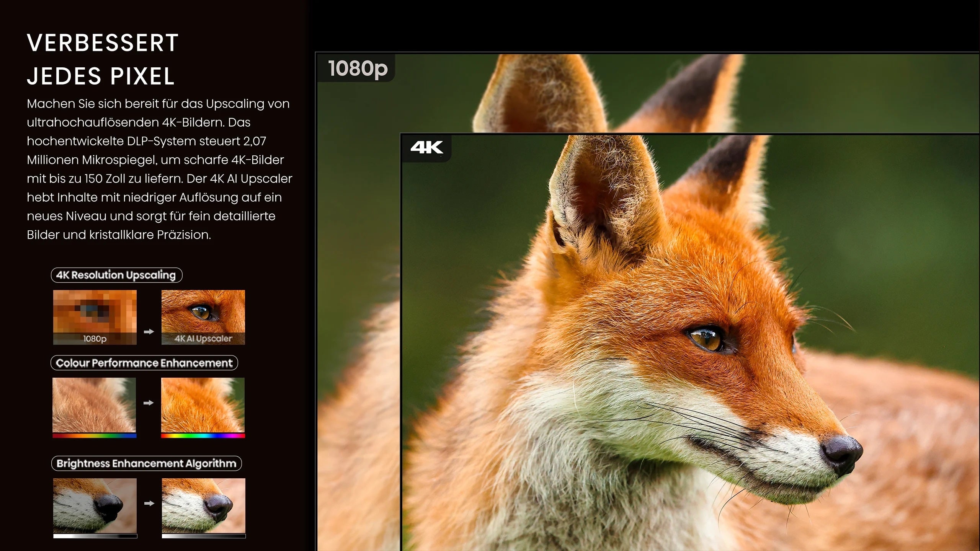Click the left grayscale brightness gradient bar
Image resolution: width=980 pixels, height=551 pixels.
tap(95, 536)
